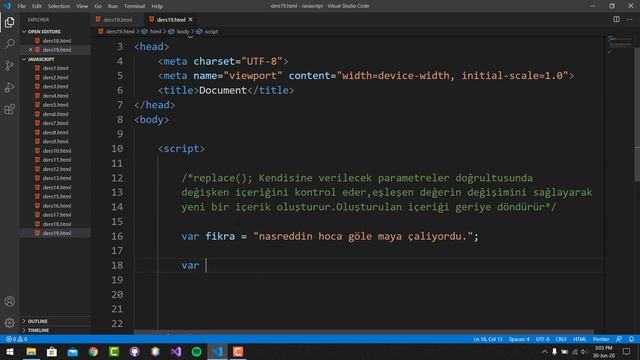Viewport: 640px width, 360px height.
Task: Open the orange recorder app in taskbar
Action: coord(238,352)
